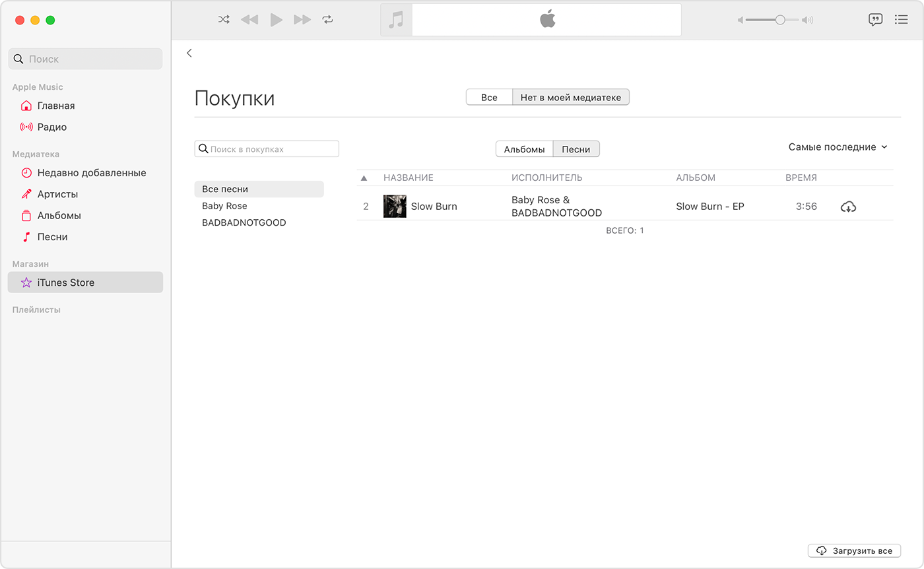
Task: Click the loud-volume speaker icon
Action: (808, 20)
